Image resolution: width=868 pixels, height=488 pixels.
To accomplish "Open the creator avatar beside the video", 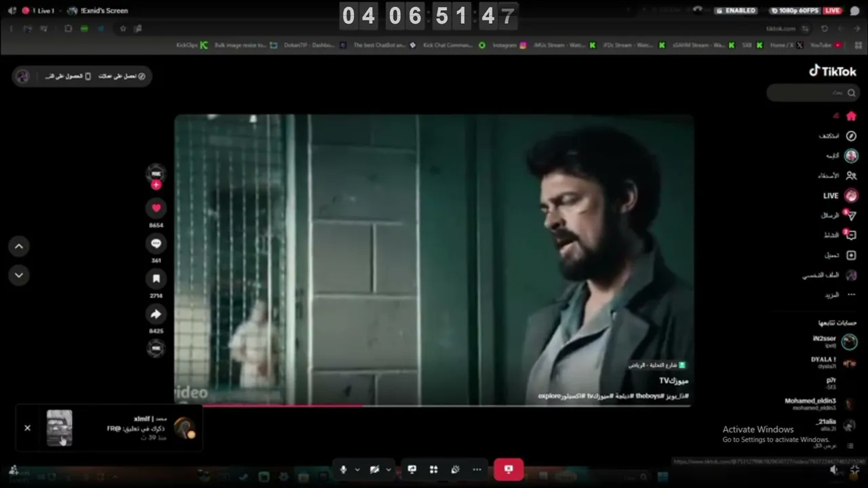I will pyautogui.click(x=156, y=173).
